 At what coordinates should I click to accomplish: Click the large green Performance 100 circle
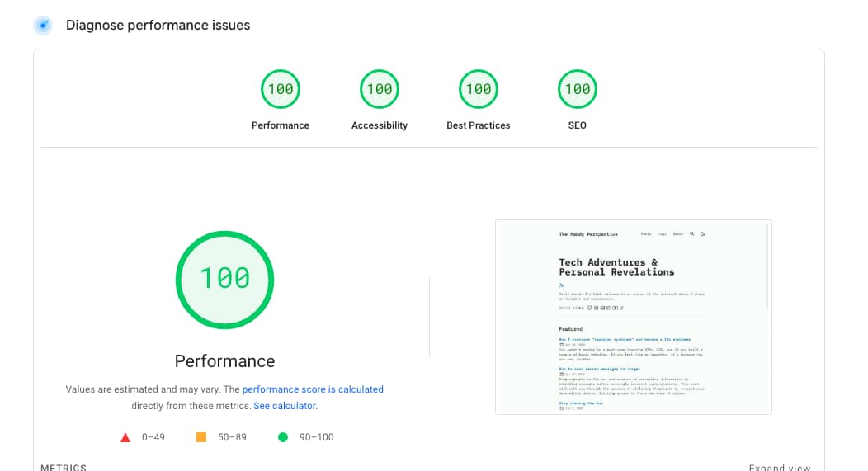click(x=224, y=279)
